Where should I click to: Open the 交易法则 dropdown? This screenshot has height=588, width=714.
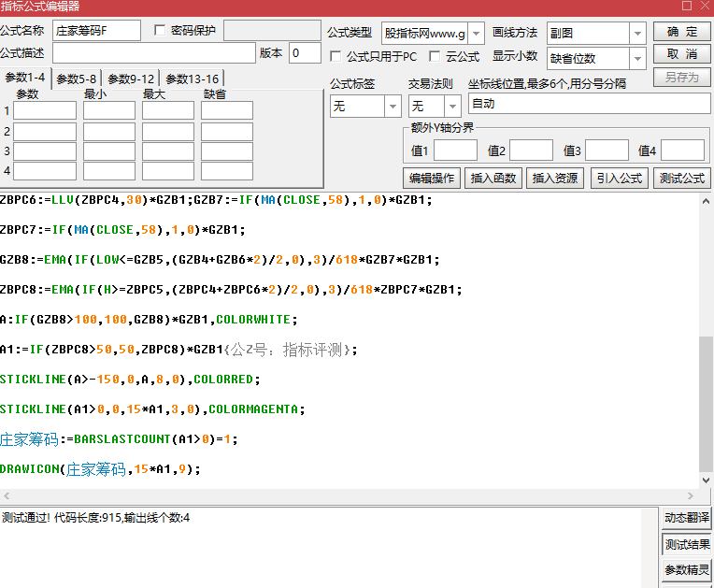coord(452,107)
